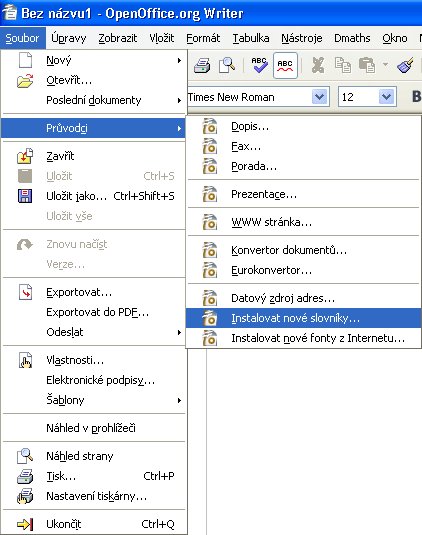Click the wizard icon beside Fax

pos(209,146)
